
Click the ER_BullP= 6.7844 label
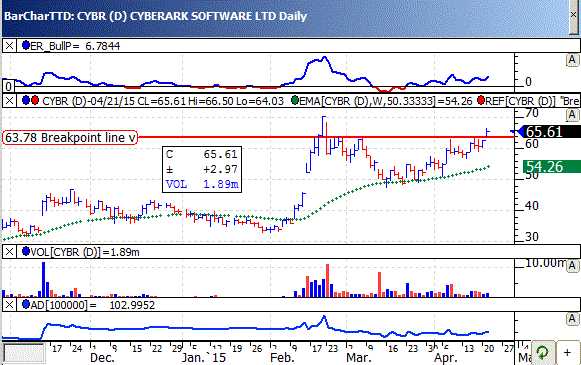(x=75, y=46)
